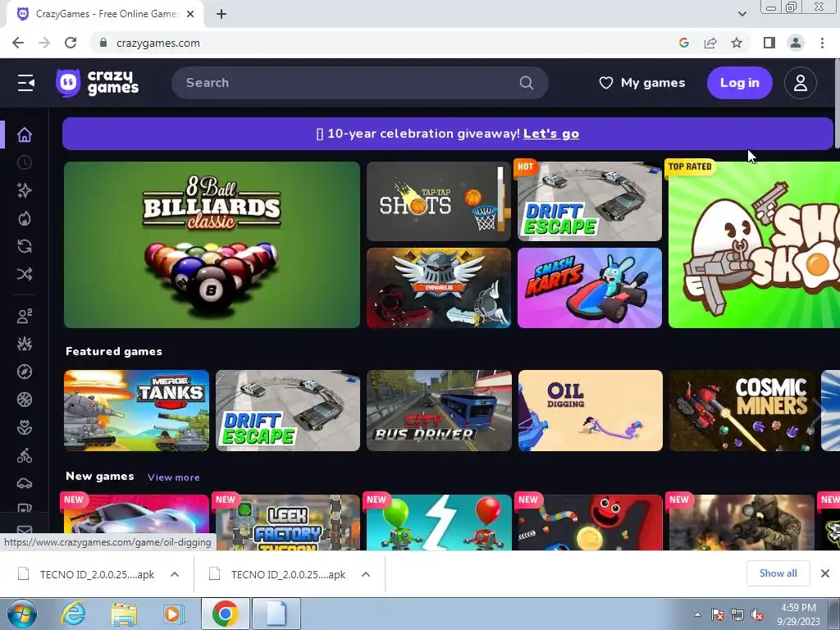The image size is (840, 630).
Task: Open Recently played clock icon in sidebar
Action: pyautogui.click(x=25, y=162)
